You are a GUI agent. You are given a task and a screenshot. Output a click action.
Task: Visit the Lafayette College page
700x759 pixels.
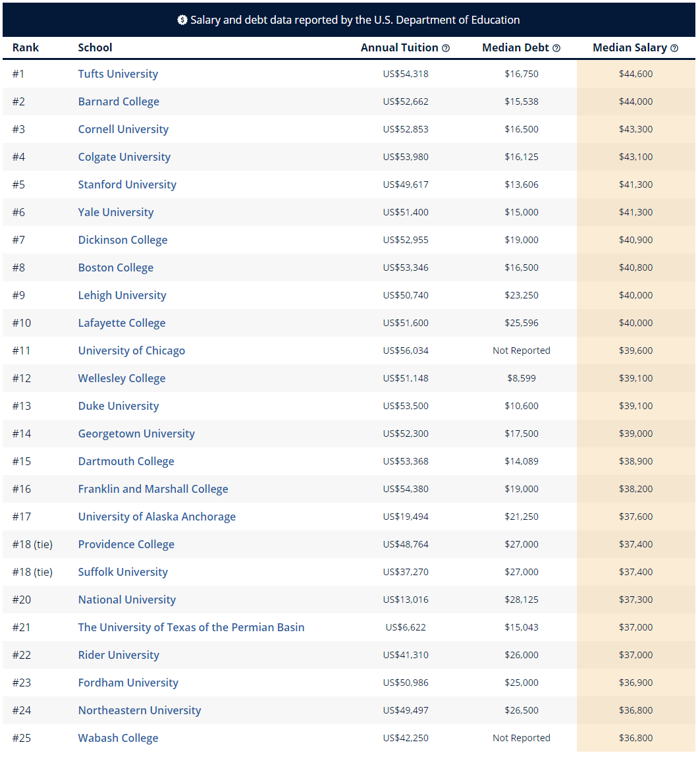(122, 323)
